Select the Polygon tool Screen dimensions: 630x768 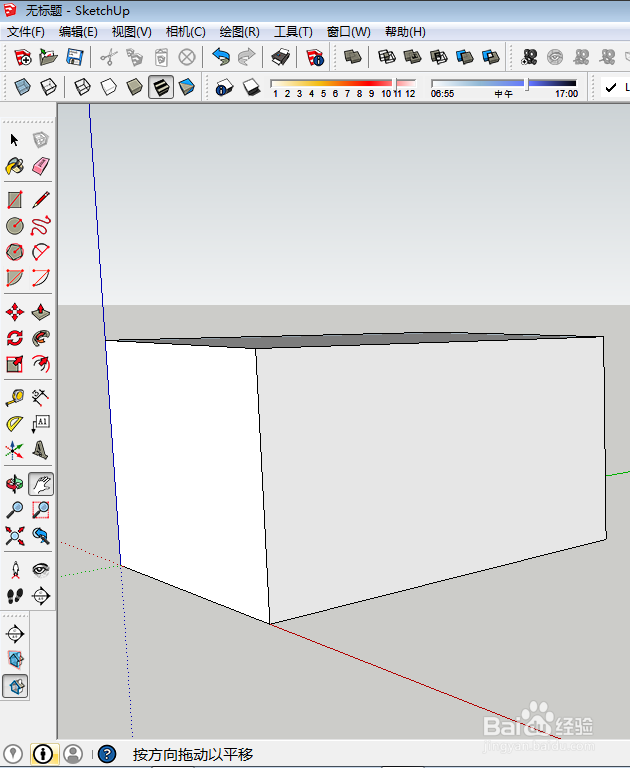[x=15, y=252]
